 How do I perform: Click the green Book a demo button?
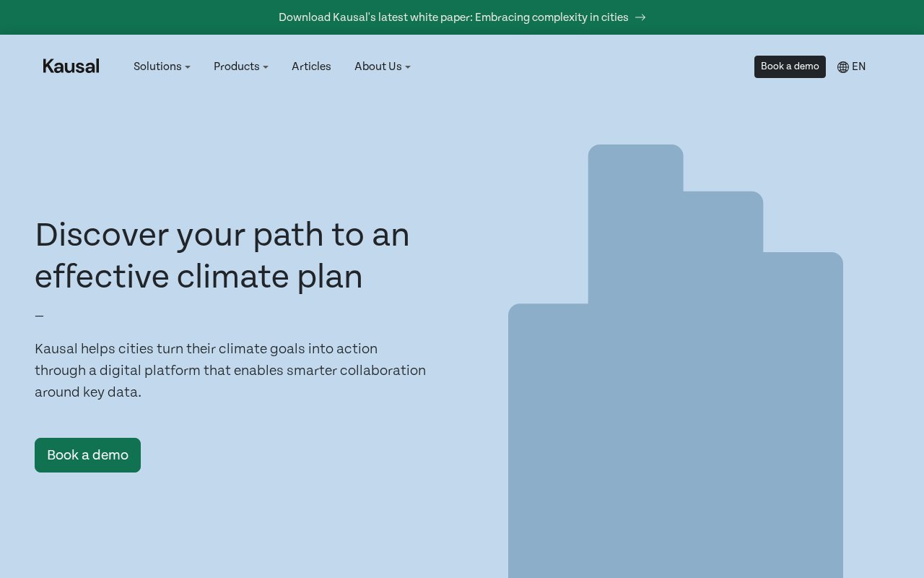click(x=87, y=455)
